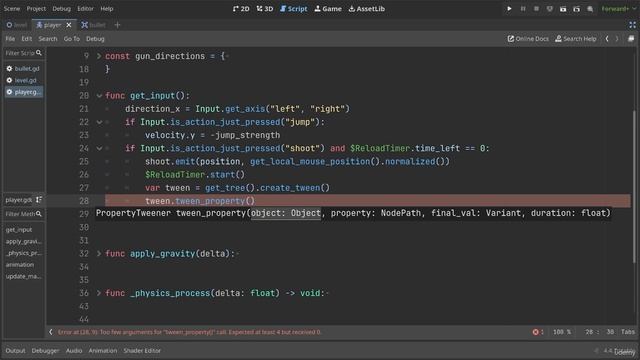640x360 pixels.
Task: Collapse the jump if-block on line 22
Action: [99, 122]
